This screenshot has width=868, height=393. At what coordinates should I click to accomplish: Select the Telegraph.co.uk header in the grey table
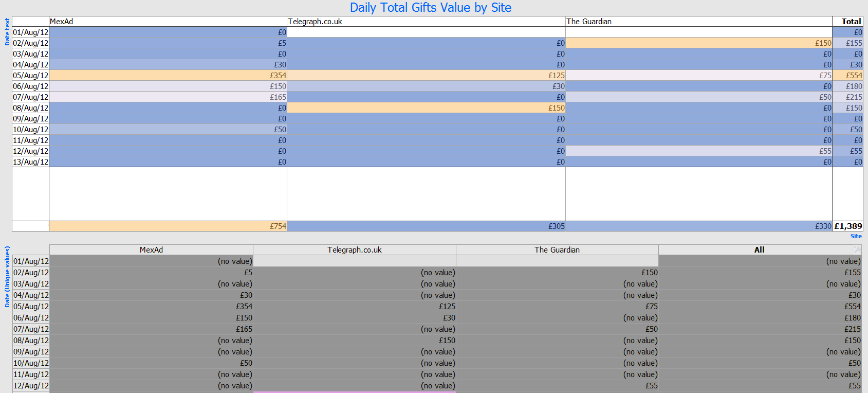click(x=355, y=250)
